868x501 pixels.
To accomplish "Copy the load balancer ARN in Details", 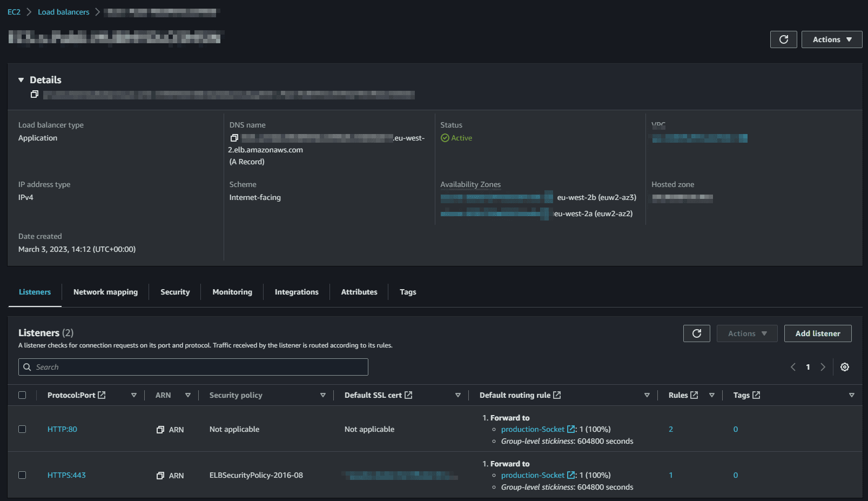I will 35,95.
